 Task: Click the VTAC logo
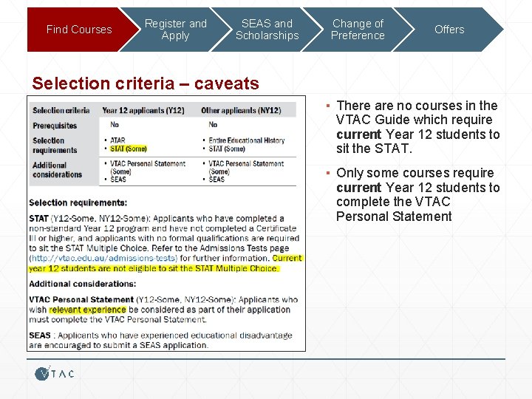pos(54,374)
